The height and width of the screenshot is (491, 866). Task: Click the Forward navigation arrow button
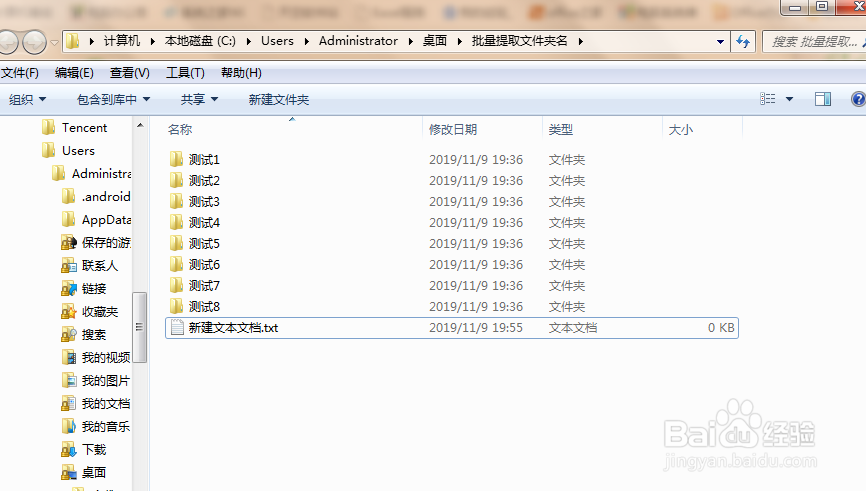click(x=34, y=42)
